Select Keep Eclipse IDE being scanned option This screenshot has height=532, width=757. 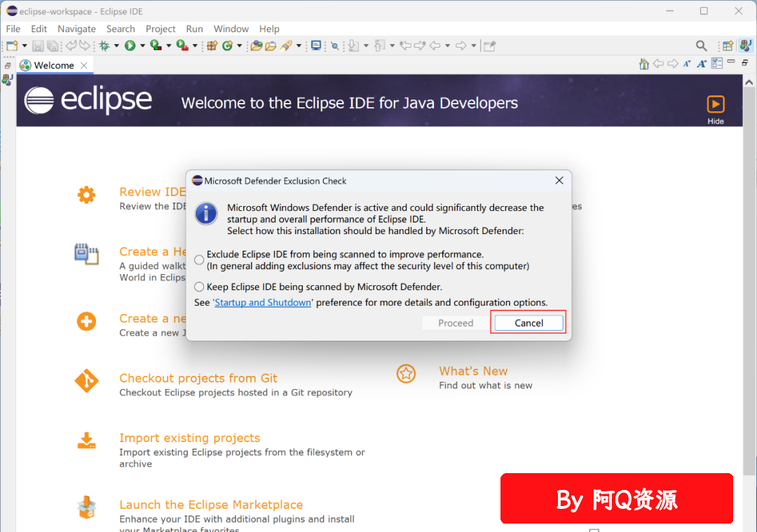(x=199, y=287)
